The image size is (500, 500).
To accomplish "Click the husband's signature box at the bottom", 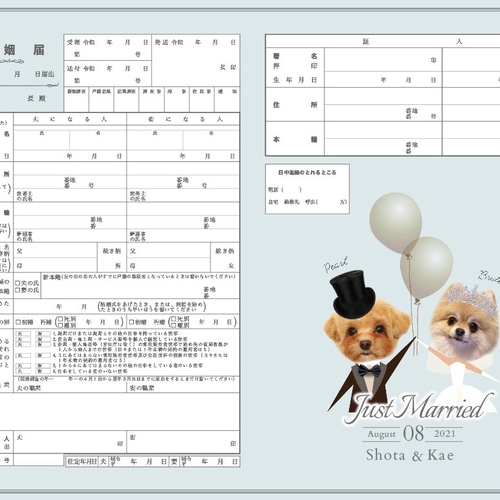I will click(70, 441).
